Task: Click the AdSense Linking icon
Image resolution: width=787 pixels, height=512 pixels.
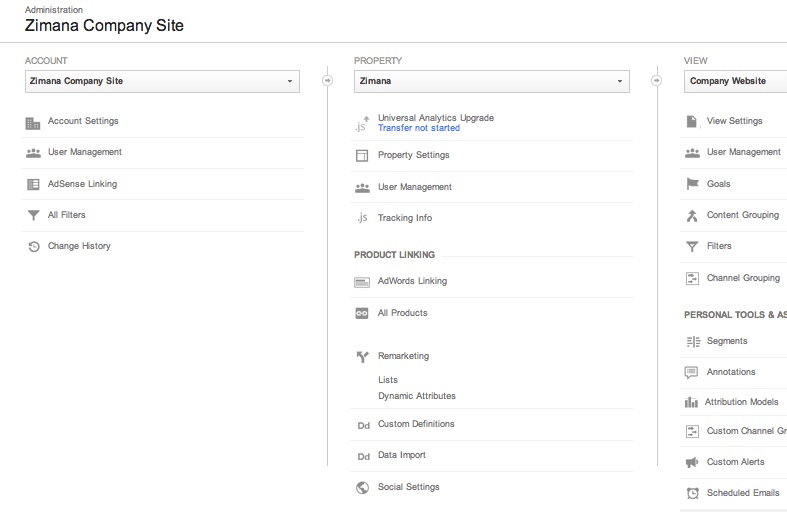Action: click(33, 184)
